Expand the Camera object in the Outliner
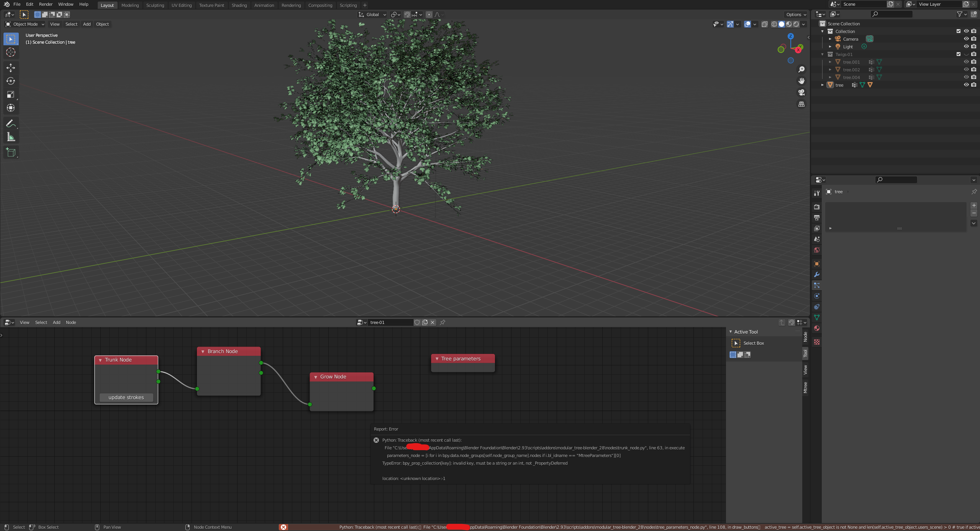Screen dimensions: 980x531 pos(830,39)
